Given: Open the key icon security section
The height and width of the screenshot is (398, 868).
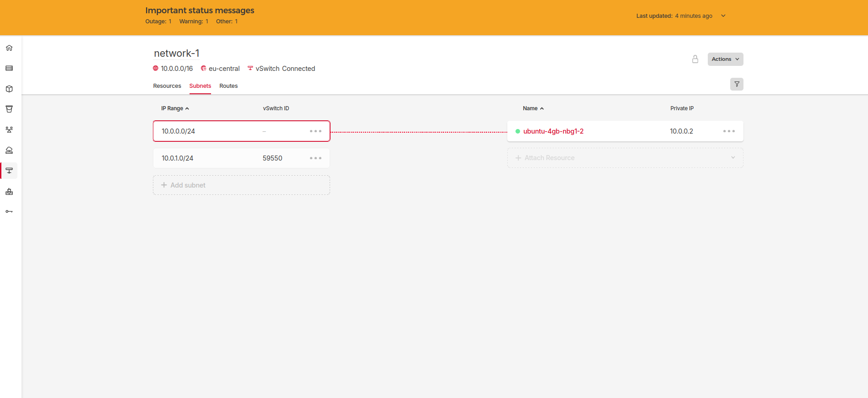Looking at the screenshot, I should (9, 211).
